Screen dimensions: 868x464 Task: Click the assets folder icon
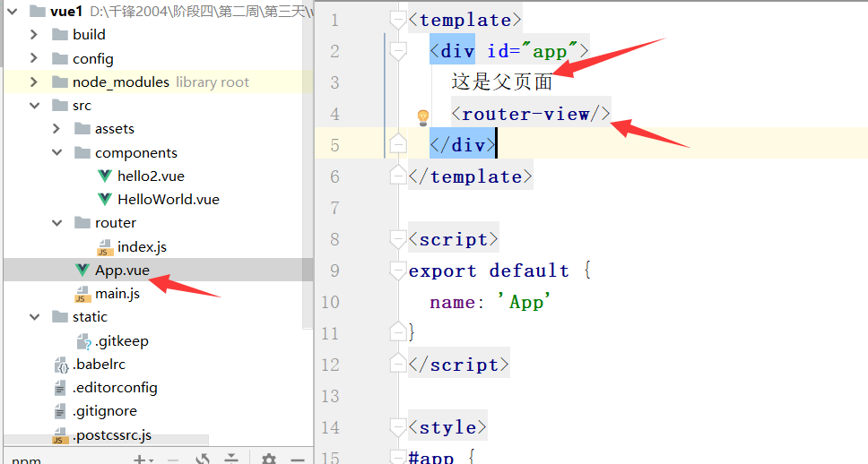pos(82,129)
